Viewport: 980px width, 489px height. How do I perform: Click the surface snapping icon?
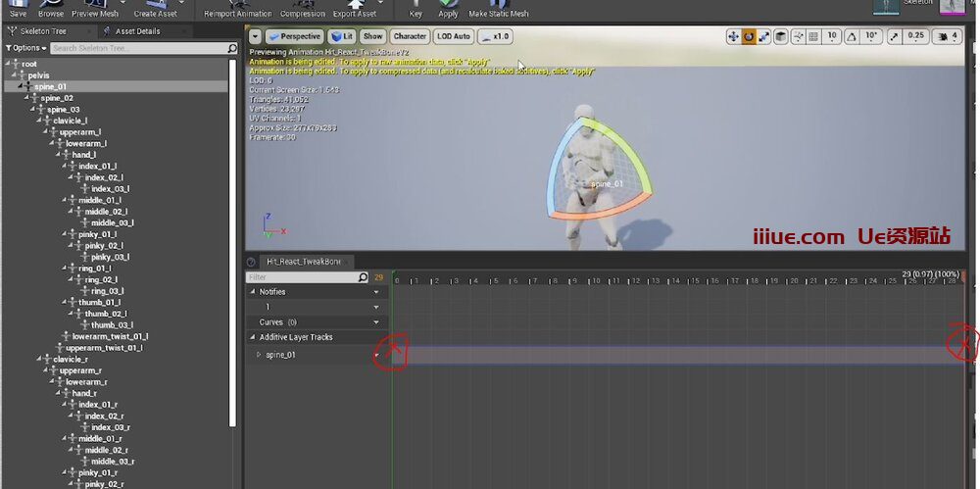click(798, 36)
